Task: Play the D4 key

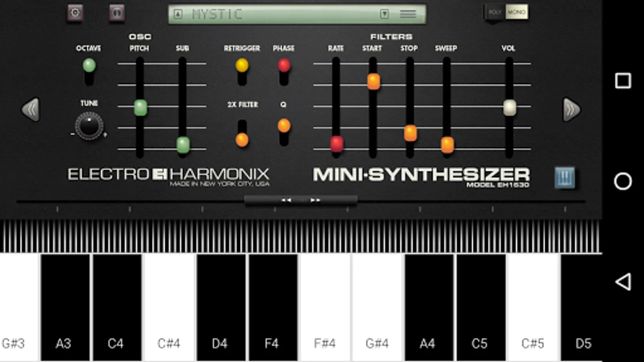Action: (221, 308)
